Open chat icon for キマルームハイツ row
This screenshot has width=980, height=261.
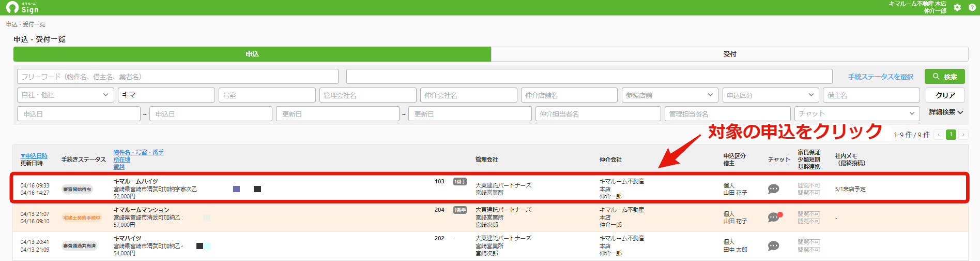[x=773, y=189]
